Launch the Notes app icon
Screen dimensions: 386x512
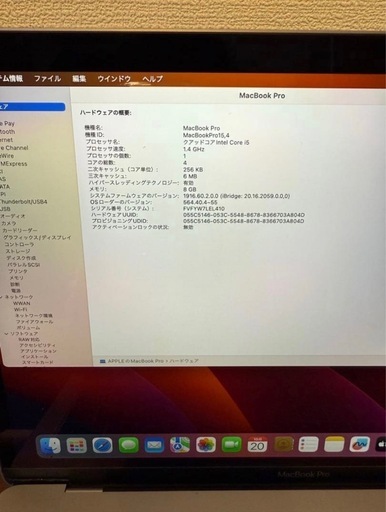tap(334, 444)
